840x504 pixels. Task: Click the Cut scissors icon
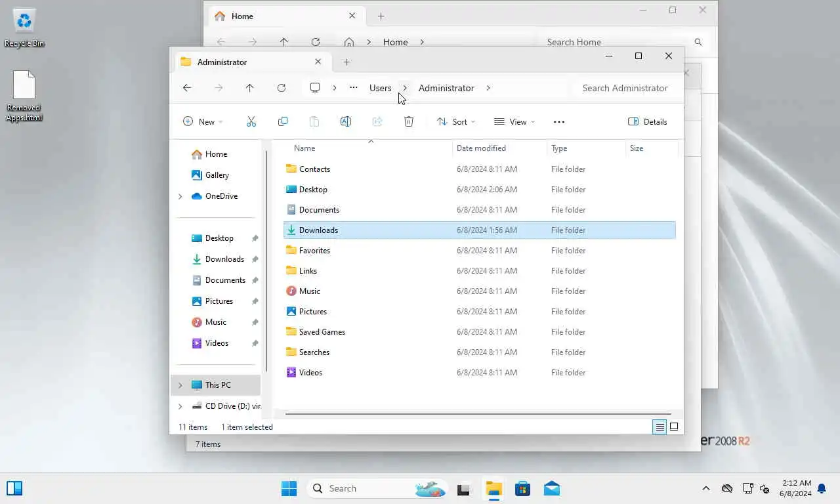coord(251,121)
